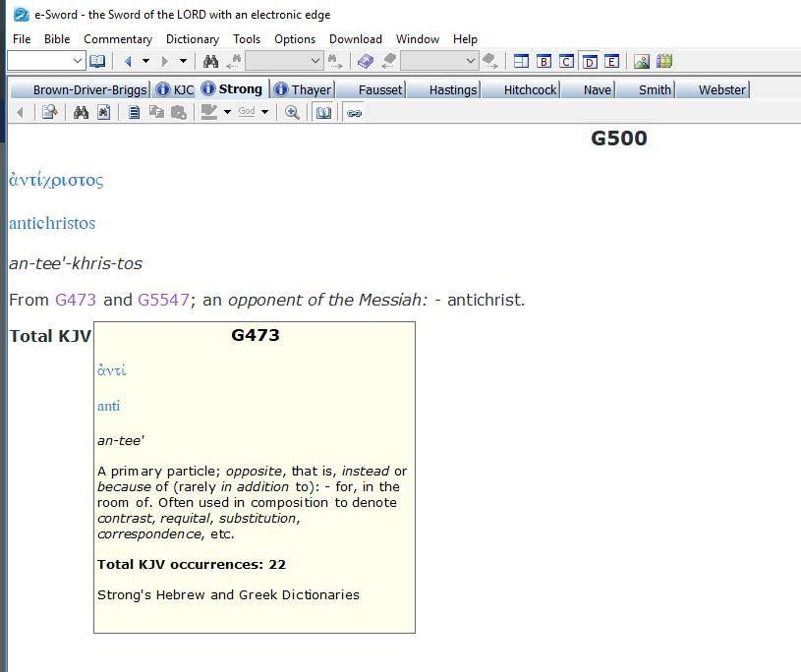The width and height of the screenshot is (801, 672).
Task: Click the zoom magnifier plus icon
Action: (x=292, y=112)
